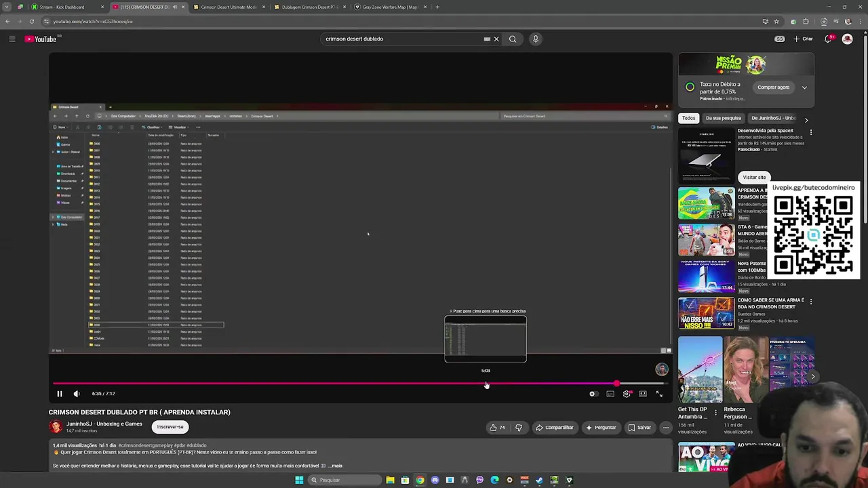
Task: Switch to theater mode
Action: pyautogui.click(x=643, y=394)
